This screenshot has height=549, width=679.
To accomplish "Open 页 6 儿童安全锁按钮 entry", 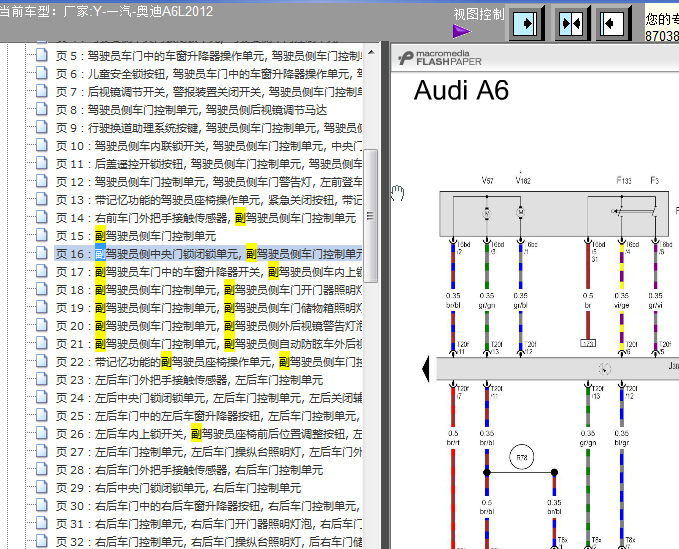I will click(x=209, y=74).
